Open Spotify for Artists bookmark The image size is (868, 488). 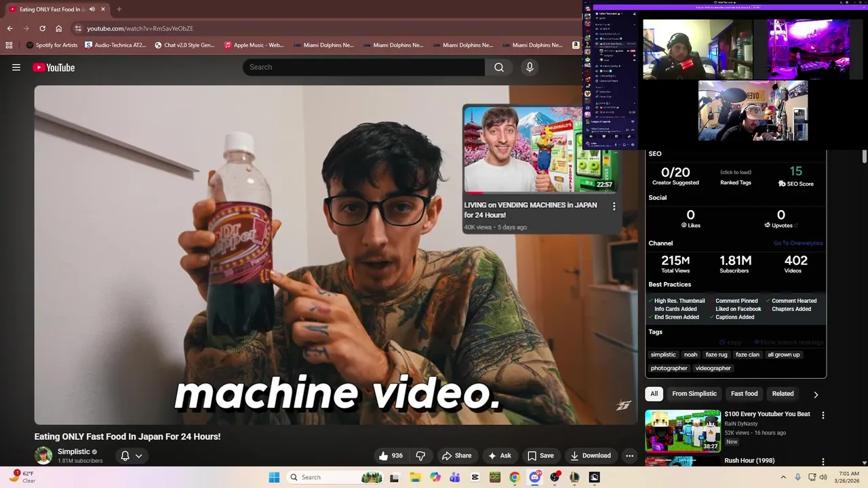pyautogui.click(x=52, y=45)
